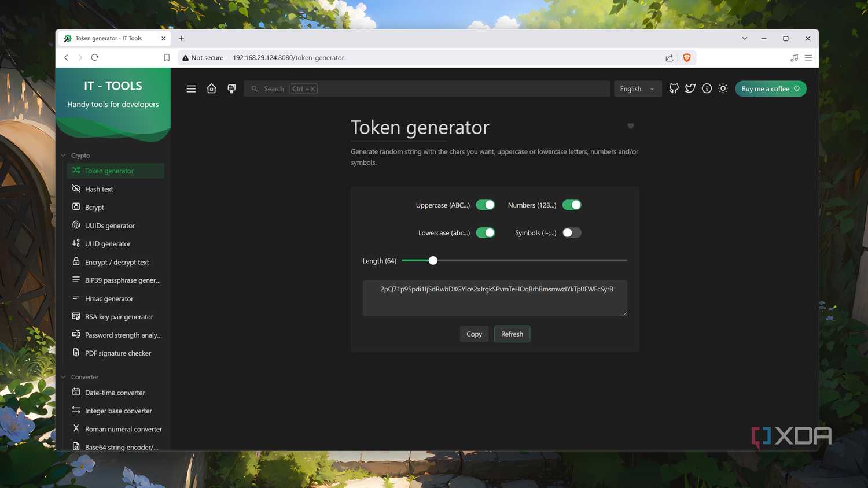Image resolution: width=868 pixels, height=488 pixels.
Task: Click the Date-time converter calendar icon
Action: click(76, 392)
